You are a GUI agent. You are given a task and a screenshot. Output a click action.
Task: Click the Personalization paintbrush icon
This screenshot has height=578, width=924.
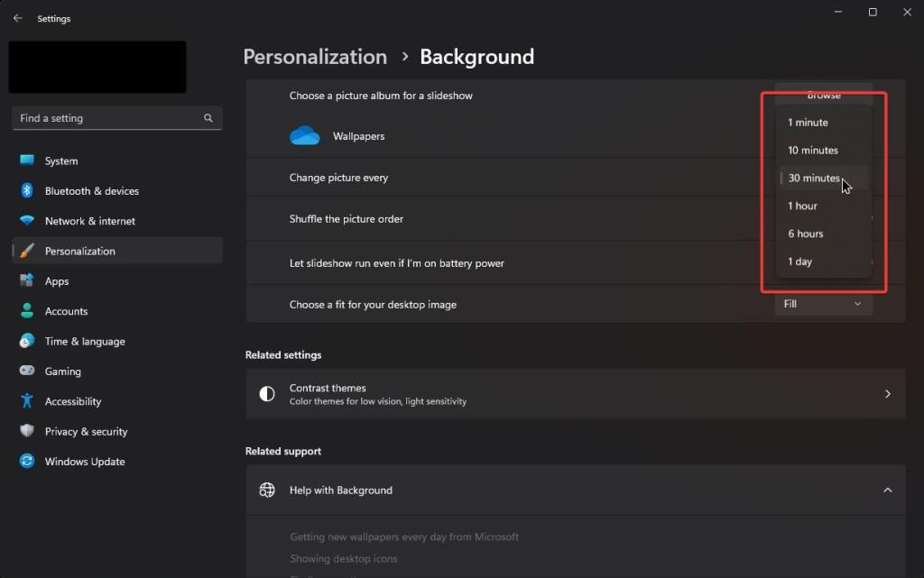point(27,251)
